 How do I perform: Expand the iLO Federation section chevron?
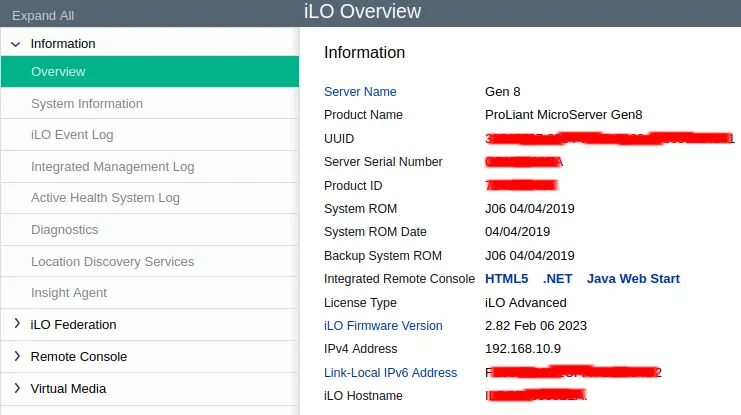(17, 324)
